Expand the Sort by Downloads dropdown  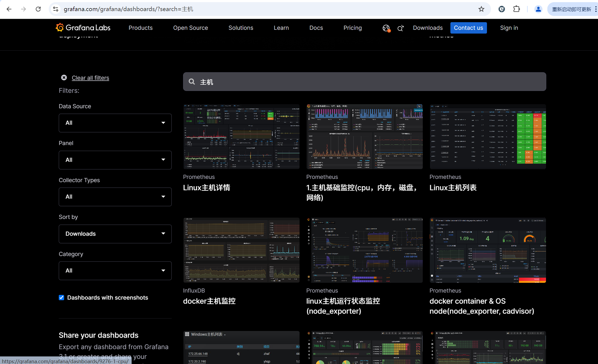pyautogui.click(x=115, y=234)
